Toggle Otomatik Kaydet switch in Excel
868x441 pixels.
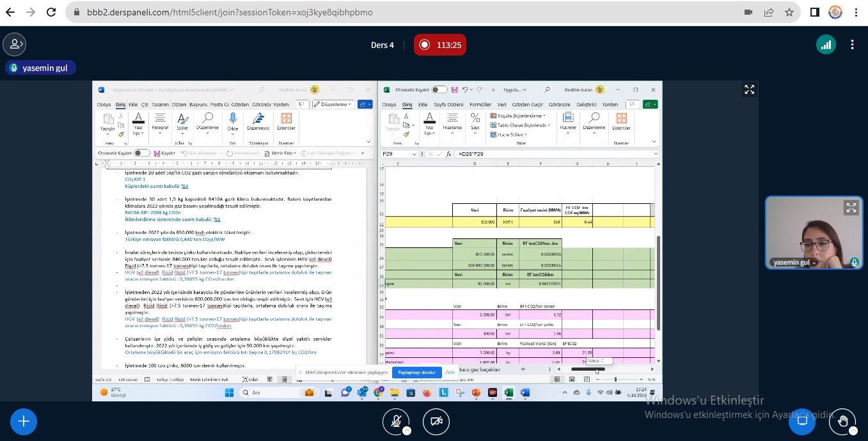439,90
